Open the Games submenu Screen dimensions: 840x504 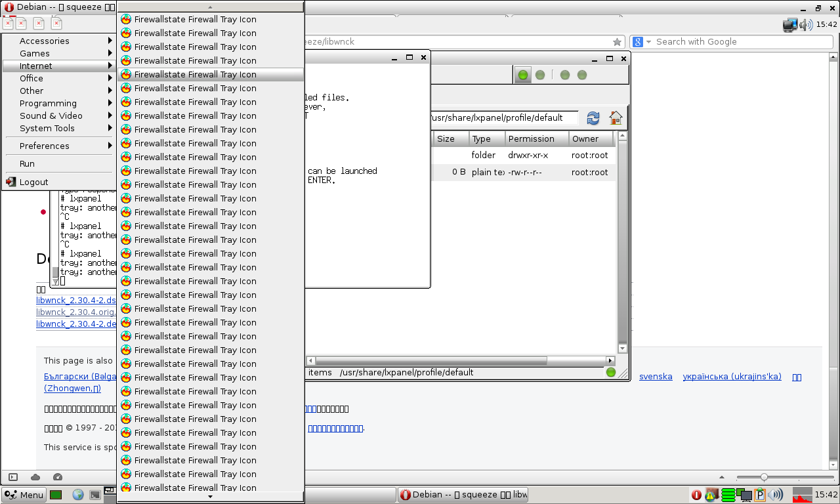[x=58, y=53]
